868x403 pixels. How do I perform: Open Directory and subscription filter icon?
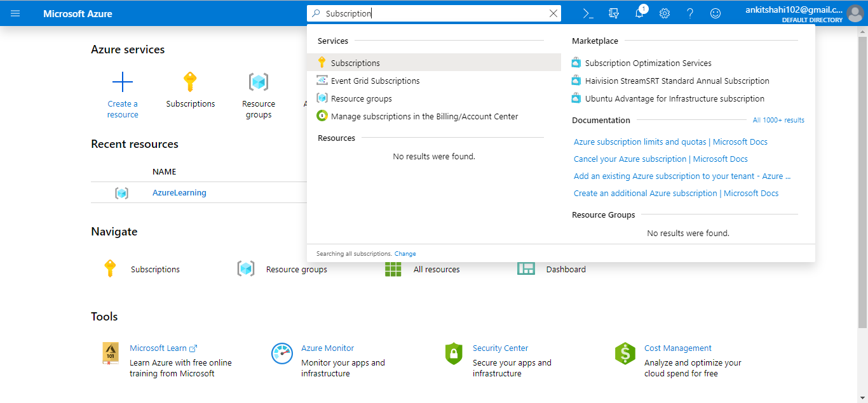pos(613,13)
